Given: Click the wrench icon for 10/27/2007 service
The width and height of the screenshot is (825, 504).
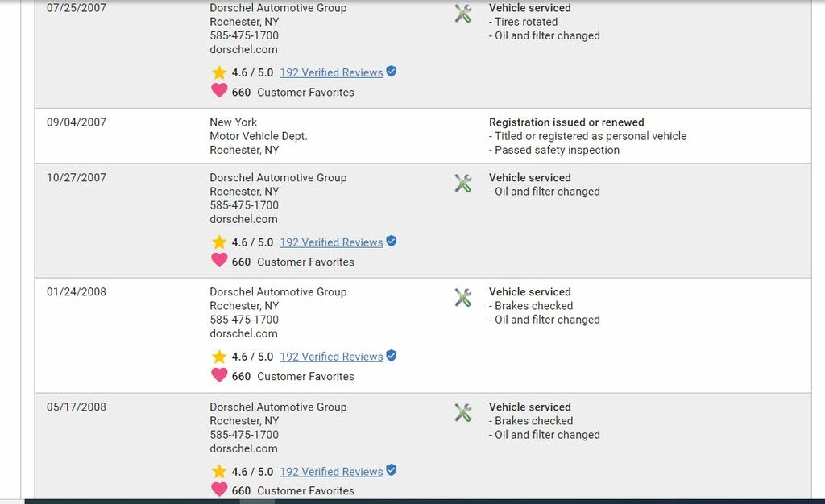Looking at the screenshot, I should tap(463, 184).
